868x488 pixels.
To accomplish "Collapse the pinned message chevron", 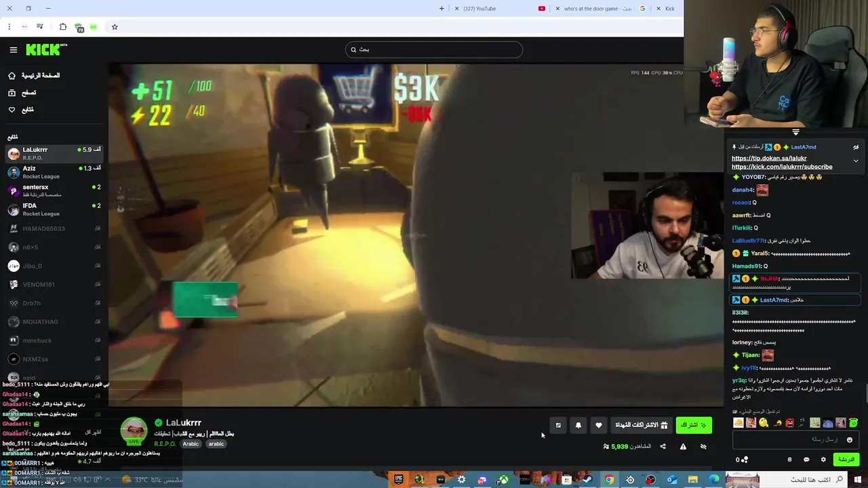I will (856, 161).
